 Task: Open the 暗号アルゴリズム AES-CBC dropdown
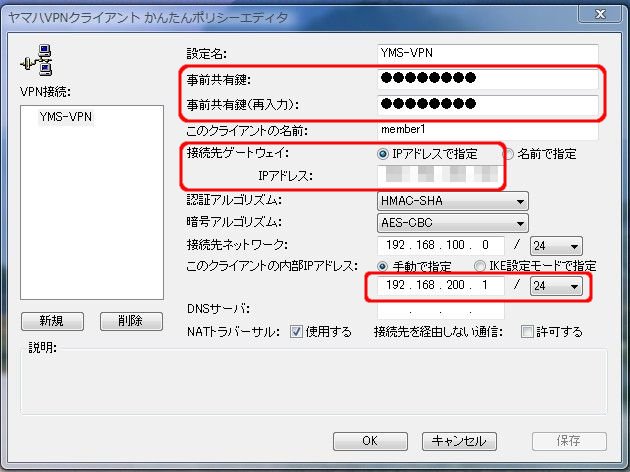(x=452, y=223)
